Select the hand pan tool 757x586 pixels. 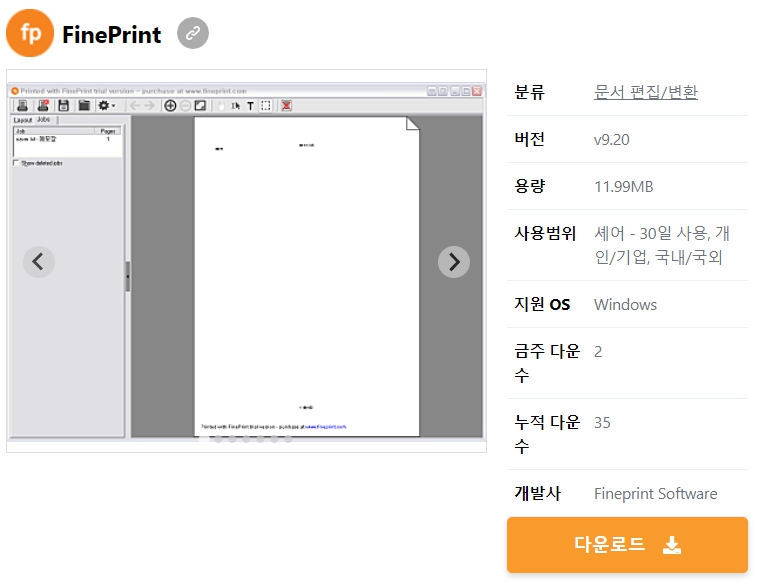[x=221, y=106]
